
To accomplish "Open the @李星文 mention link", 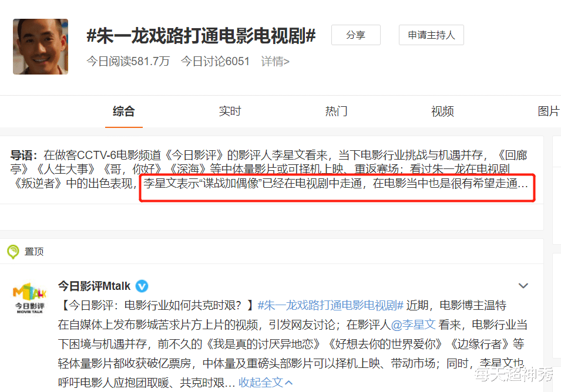I will (413, 325).
